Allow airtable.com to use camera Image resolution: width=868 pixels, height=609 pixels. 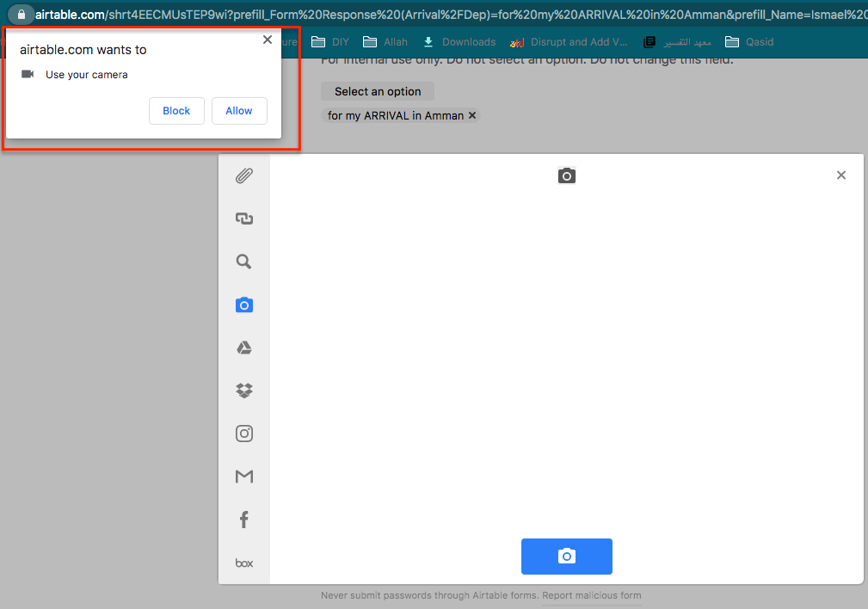pyautogui.click(x=239, y=111)
